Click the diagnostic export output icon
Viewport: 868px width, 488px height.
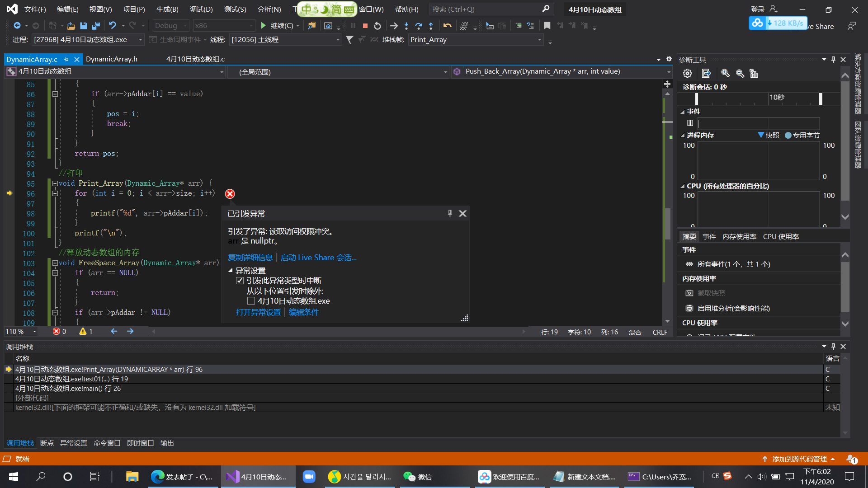[706, 73]
